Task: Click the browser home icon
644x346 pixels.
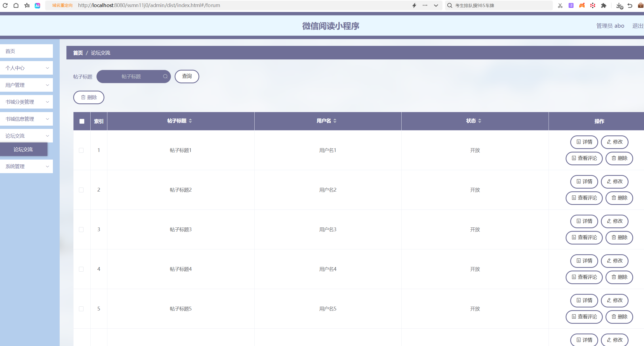Action: 16,5
